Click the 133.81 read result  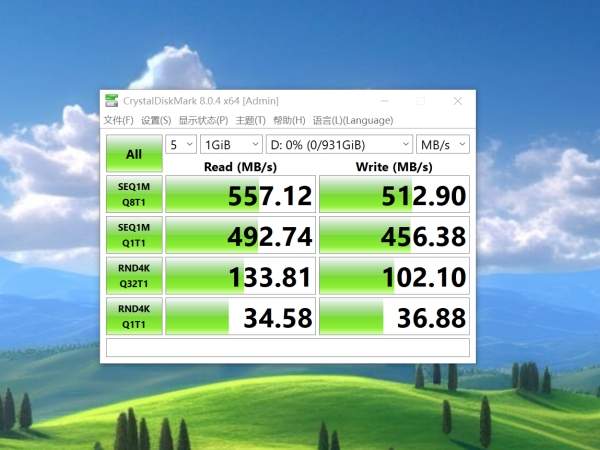(240, 276)
